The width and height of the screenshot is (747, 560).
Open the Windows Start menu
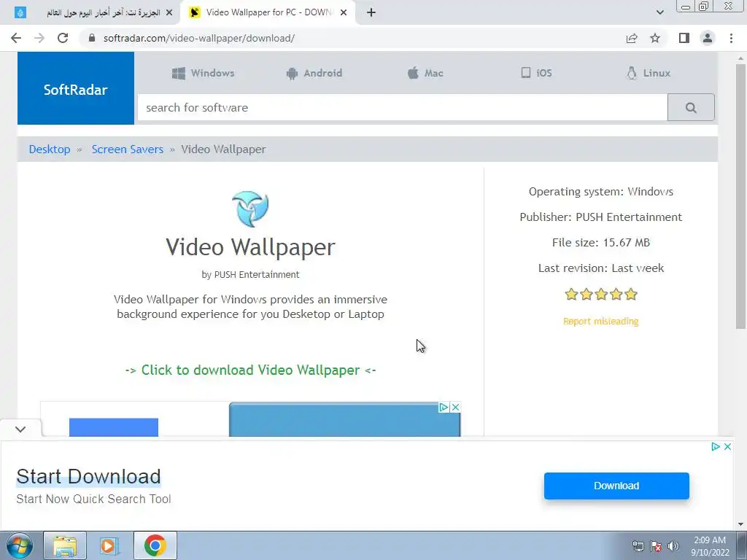click(19, 545)
